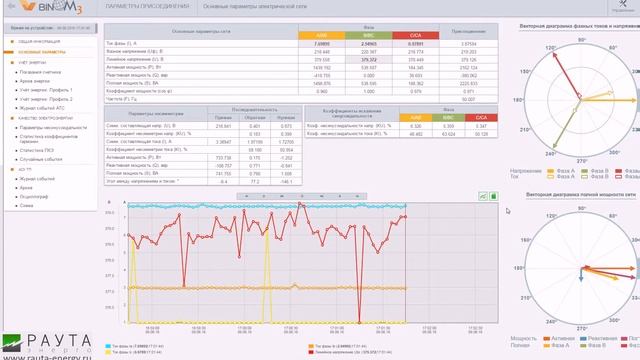640x360 pixels.
Task: Toggle cyan phase A current legend swatch
Action: point(108,346)
